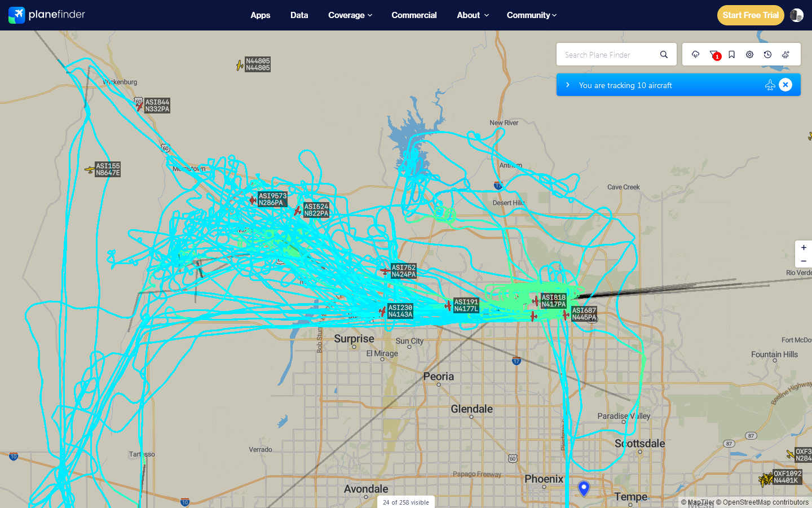Click the add aircraft plus-plane icon
The height and width of the screenshot is (508, 812).
pos(785,55)
